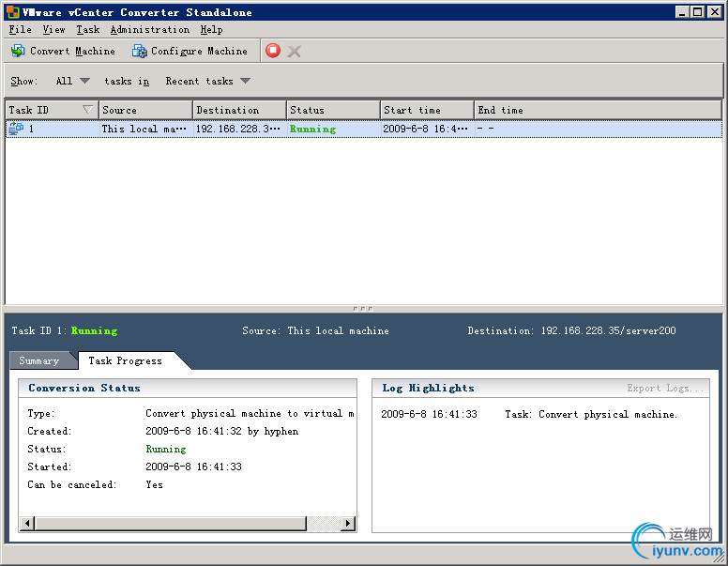Click 'Source: This local machine' header text
The width and height of the screenshot is (728, 566).
click(316, 330)
